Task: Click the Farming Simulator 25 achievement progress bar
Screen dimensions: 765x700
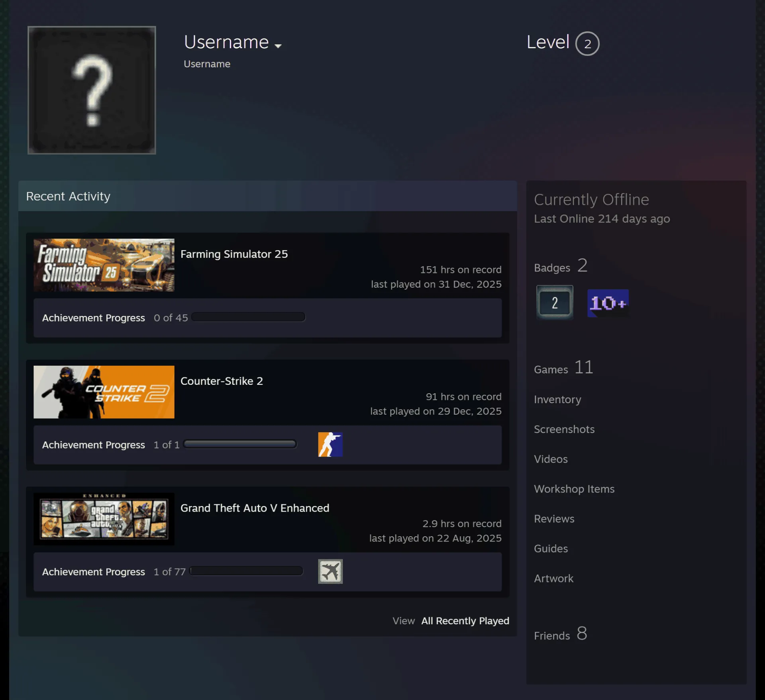Action: tap(248, 317)
